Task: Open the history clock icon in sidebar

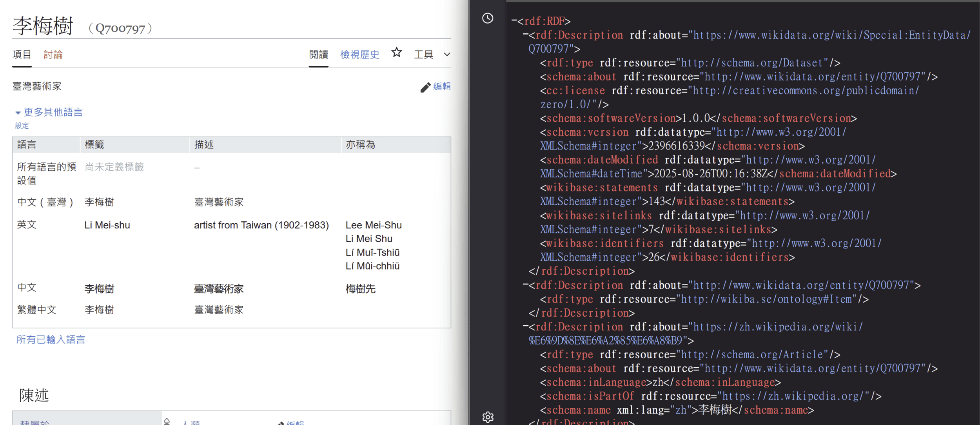Action: click(487, 18)
